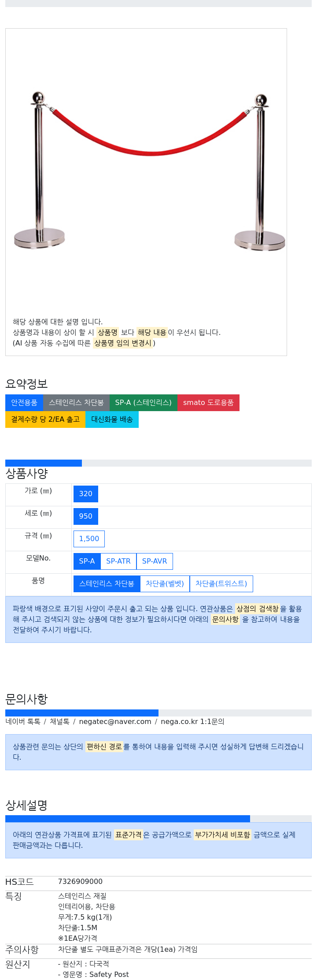Image resolution: width=317 pixels, height=980 pixels.
Task: Open the smato 도로용품 red tag
Action: coord(208,403)
